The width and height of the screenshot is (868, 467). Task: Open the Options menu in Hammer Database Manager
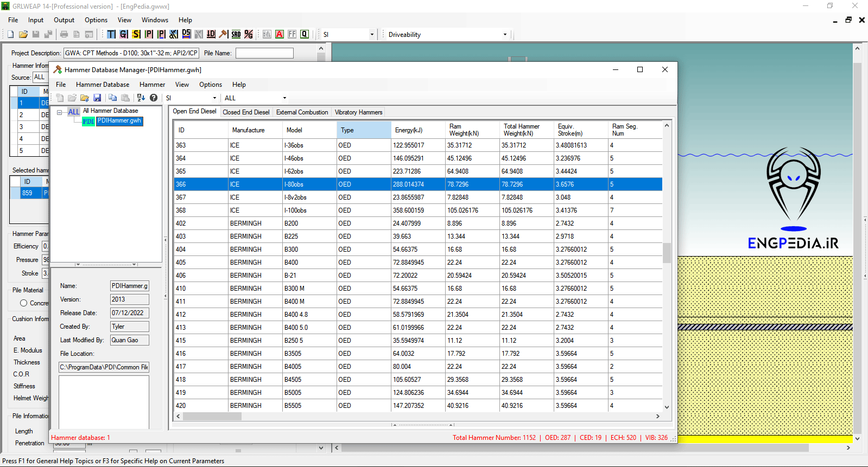click(211, 85)
